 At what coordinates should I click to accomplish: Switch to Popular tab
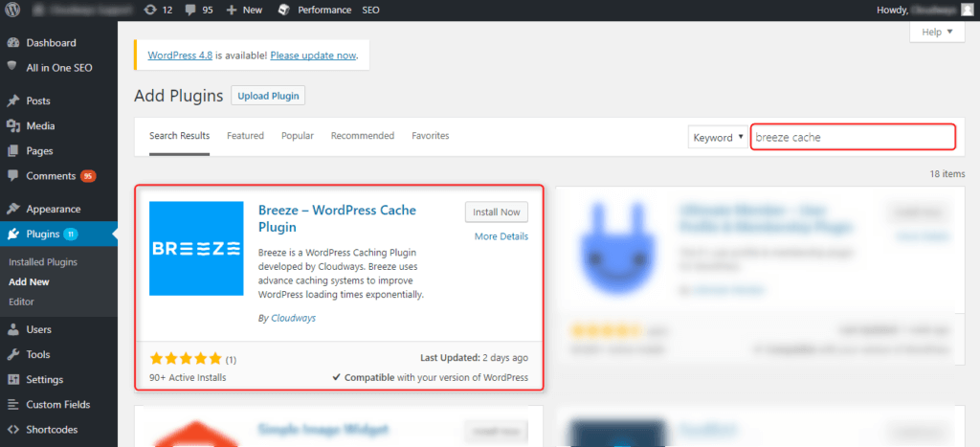(298, 136)
